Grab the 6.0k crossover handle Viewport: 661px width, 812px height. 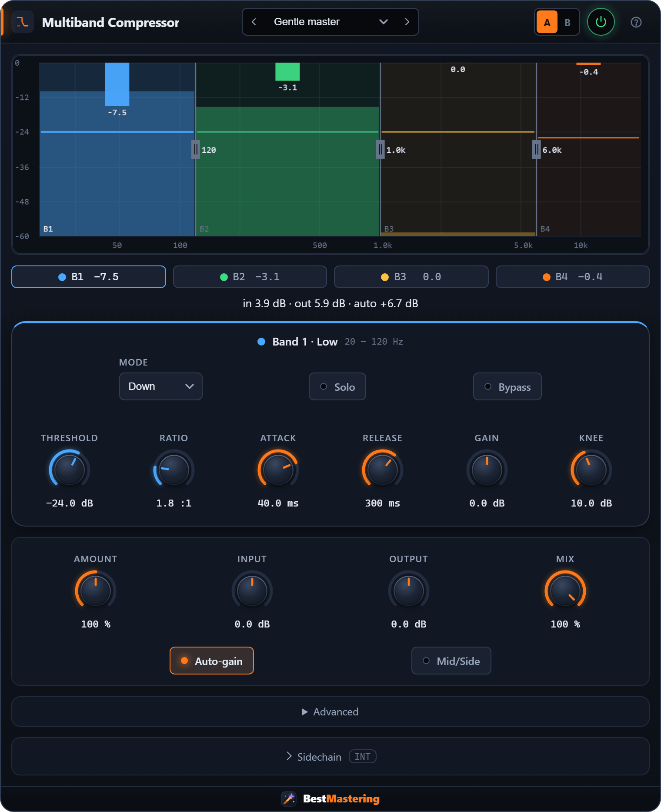pos(537,149)
